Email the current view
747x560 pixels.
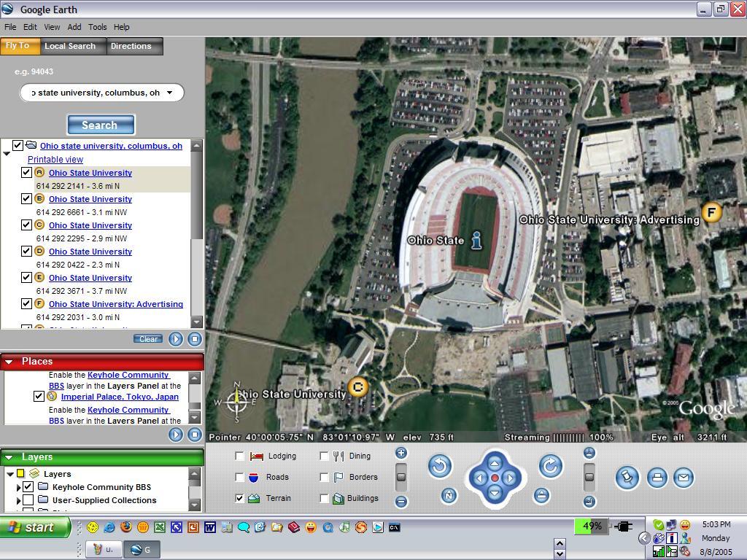pyautogui.click(x=683, y=478)
